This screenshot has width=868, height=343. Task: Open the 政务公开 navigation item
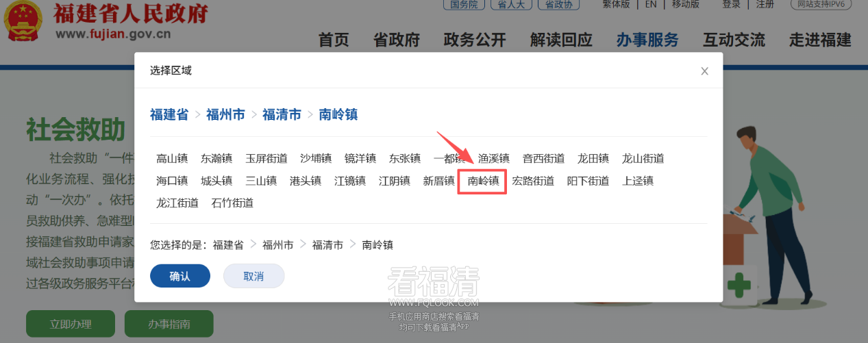(x=475, y=40)
